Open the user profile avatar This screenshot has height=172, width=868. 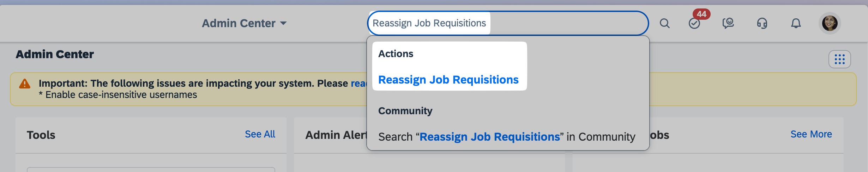(830, 23)
